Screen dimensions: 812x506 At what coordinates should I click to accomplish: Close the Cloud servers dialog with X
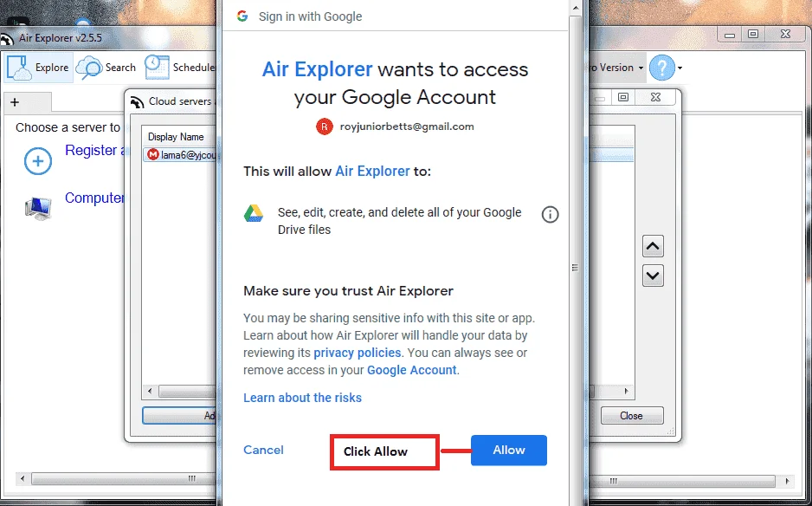655,97
